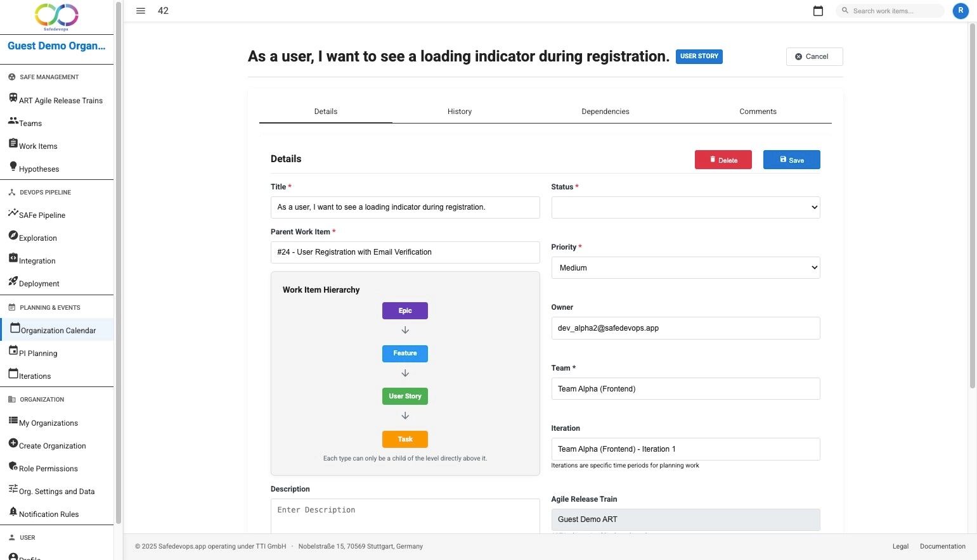Switch to the History tab

click(459, 111)
